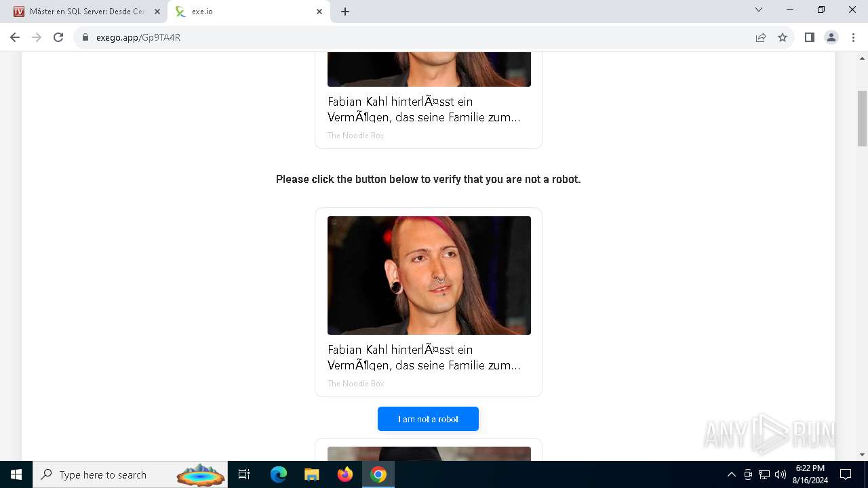Reload the exego.app page
868x488 pixels.
tap(58, 37)
